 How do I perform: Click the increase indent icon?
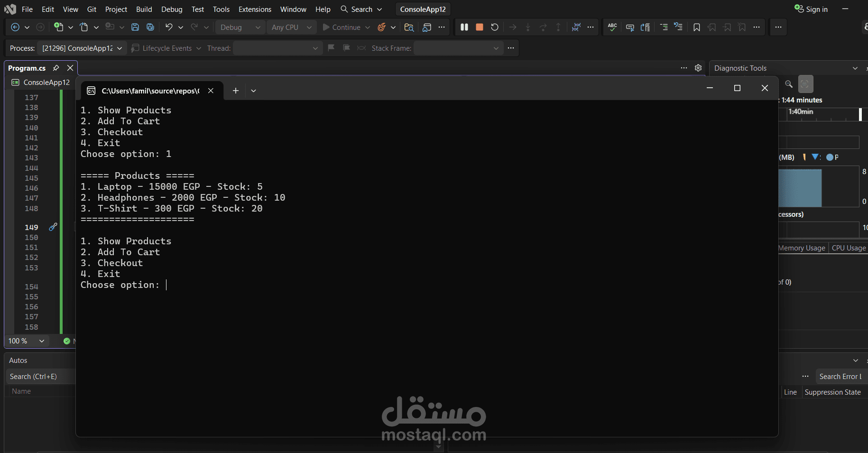click(664, 28)
